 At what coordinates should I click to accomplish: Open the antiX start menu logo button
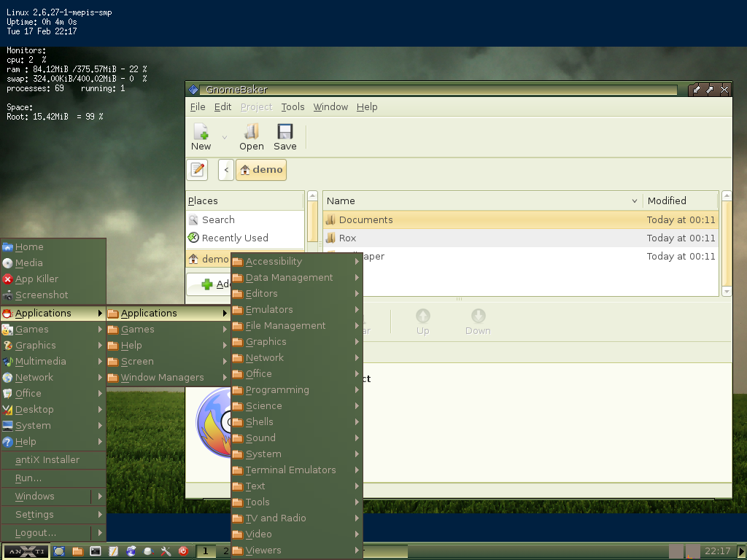[27, 551]
